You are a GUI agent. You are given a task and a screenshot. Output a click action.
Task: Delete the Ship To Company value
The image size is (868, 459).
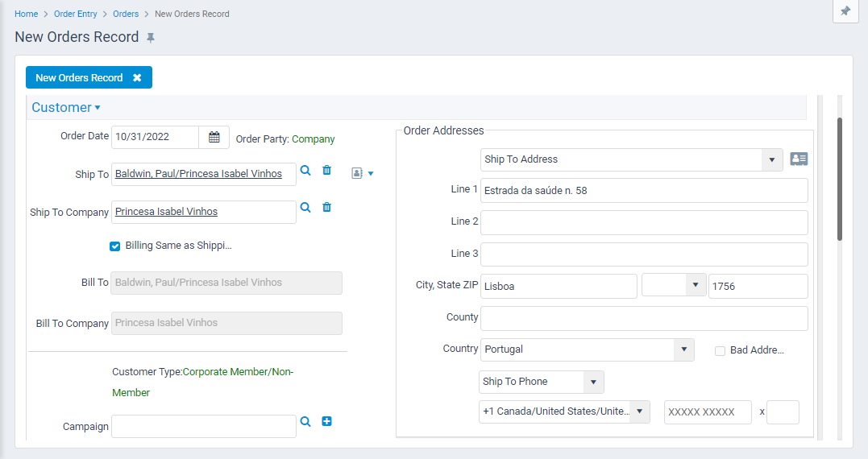click(x=326, y=208)
